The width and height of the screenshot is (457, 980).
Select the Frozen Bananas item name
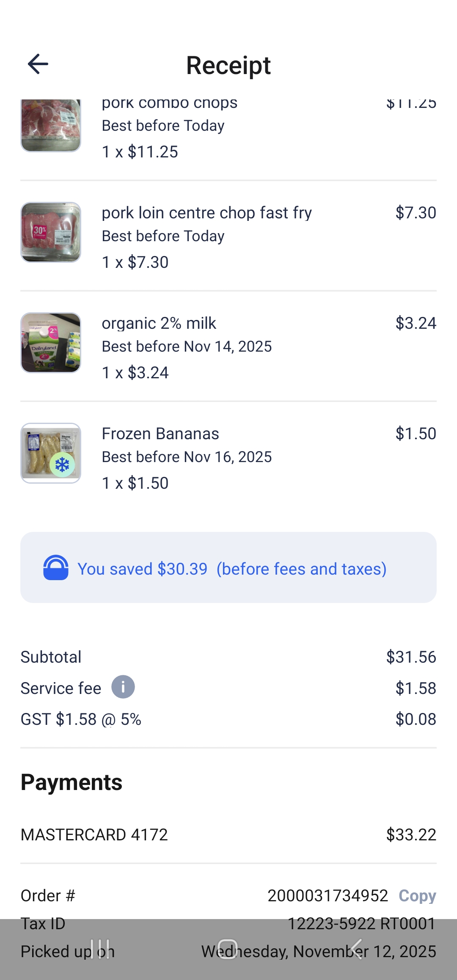(x=160, y=434)
